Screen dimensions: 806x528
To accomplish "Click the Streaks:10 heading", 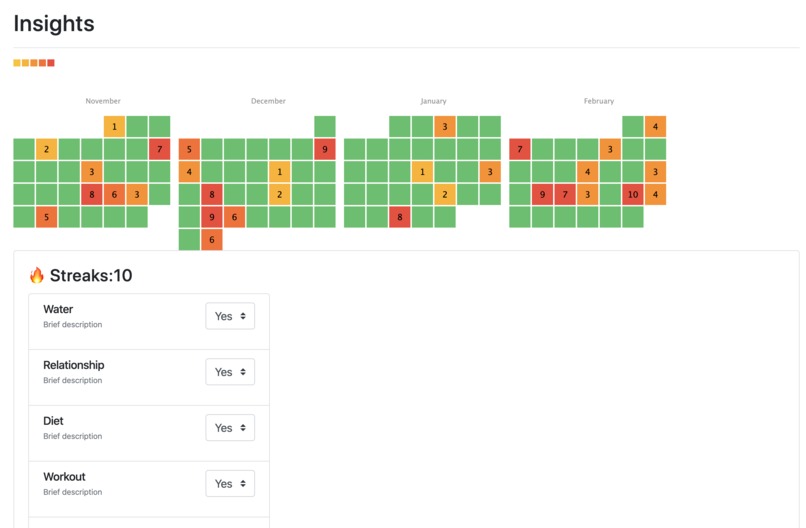I will tap(91, 276).
